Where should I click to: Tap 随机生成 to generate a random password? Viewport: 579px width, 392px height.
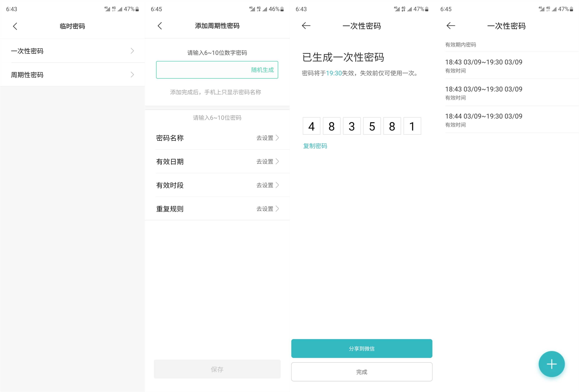[x=262, y=70]
